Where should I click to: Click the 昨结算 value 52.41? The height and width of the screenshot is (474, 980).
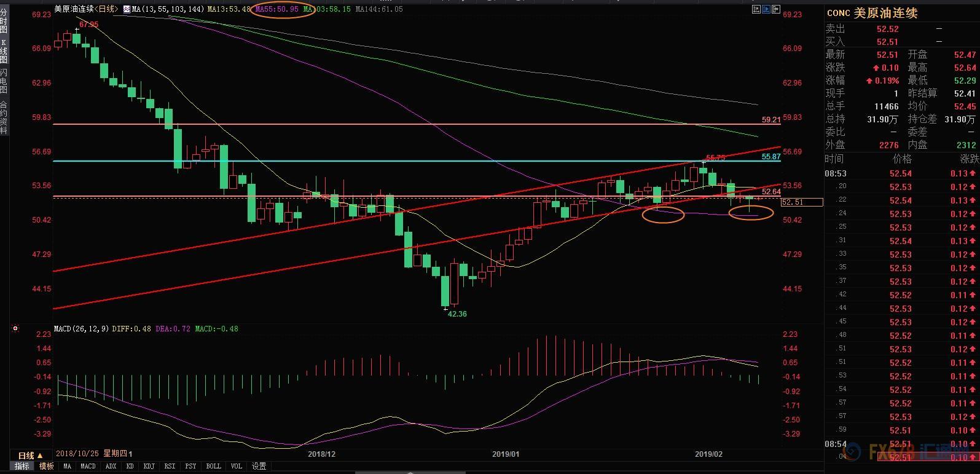pyautogui.click(x=965, y=93)
